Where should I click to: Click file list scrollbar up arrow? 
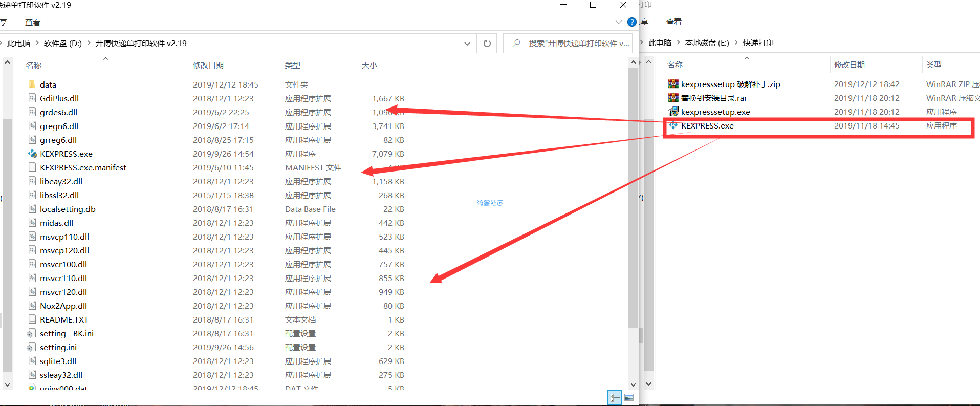click(x=633, y=62)
